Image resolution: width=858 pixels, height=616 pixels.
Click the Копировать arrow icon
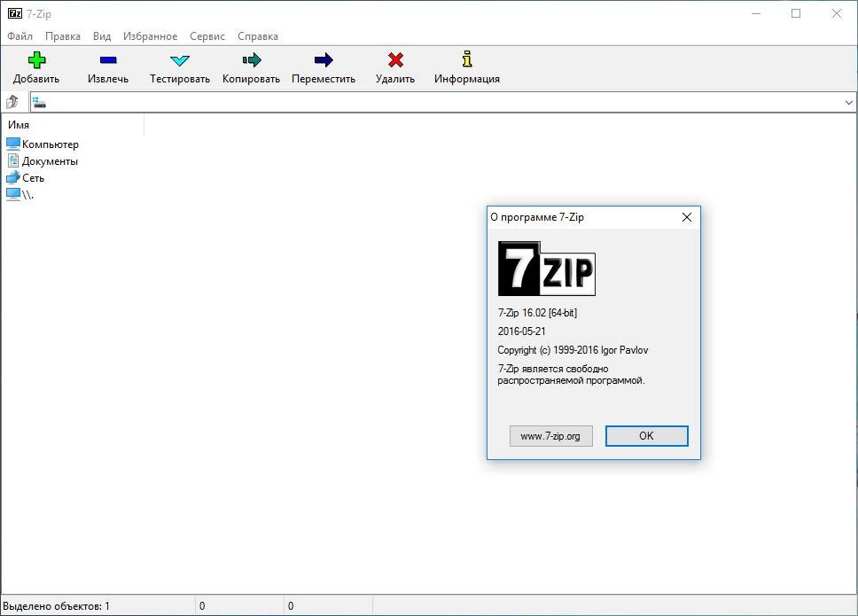click(x=252, y=59)
